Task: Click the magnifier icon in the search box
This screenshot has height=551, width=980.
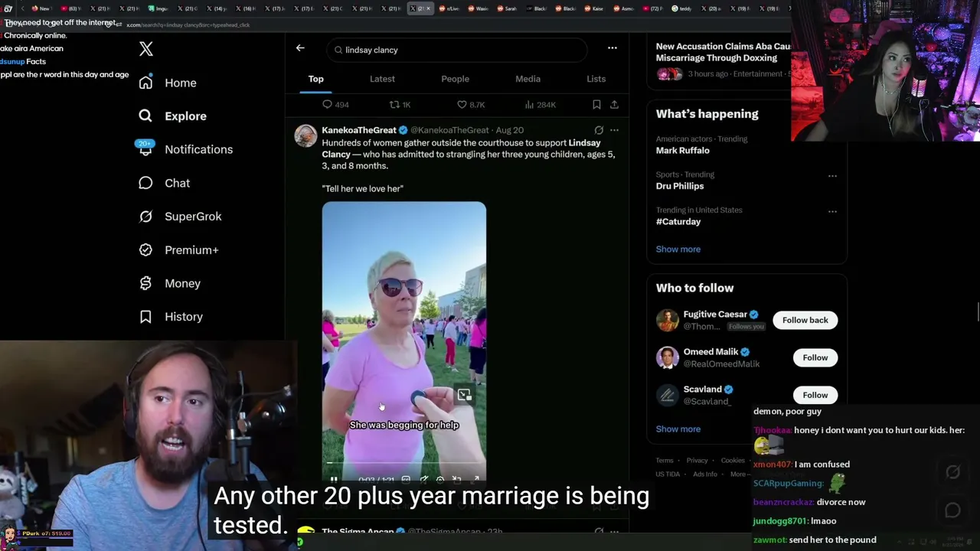Action: click(338, 50)
